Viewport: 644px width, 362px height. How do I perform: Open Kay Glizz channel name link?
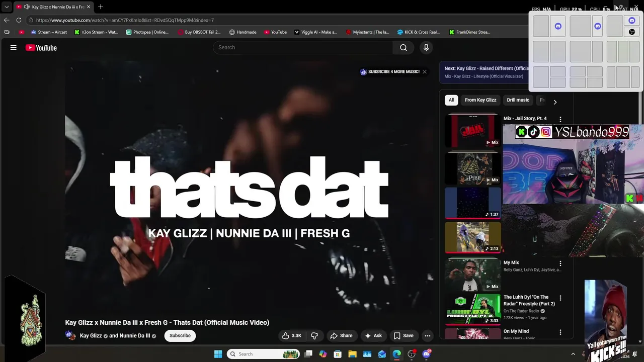pyautogui.click(x=91, y=336)
